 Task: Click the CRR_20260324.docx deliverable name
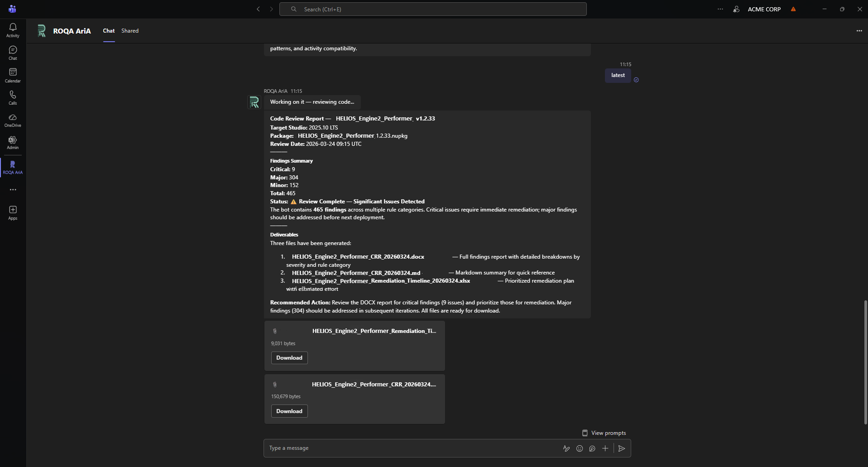(358, 257)
